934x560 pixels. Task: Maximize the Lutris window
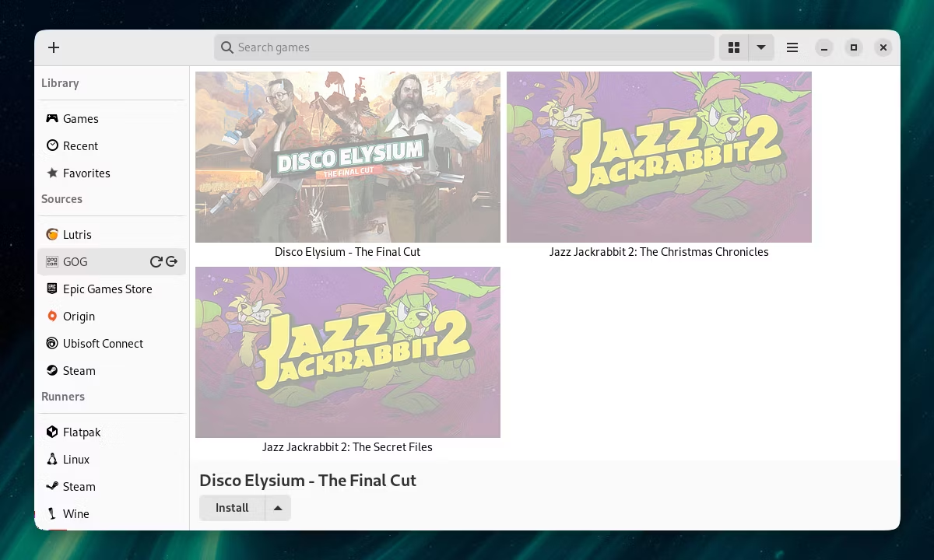pos(854,47)
